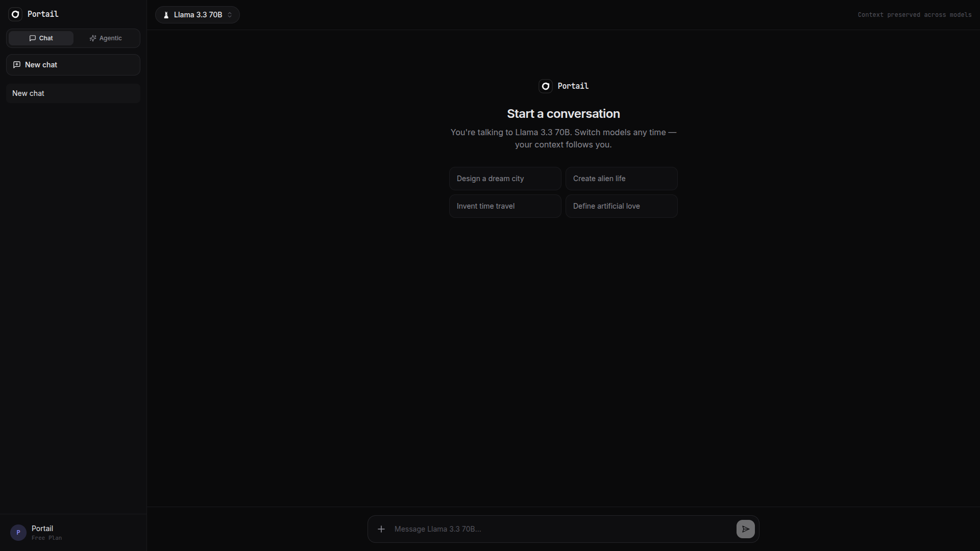Switch to the Chat tab
The width and height of the screenshot is (980, 551).
[41, 38]
